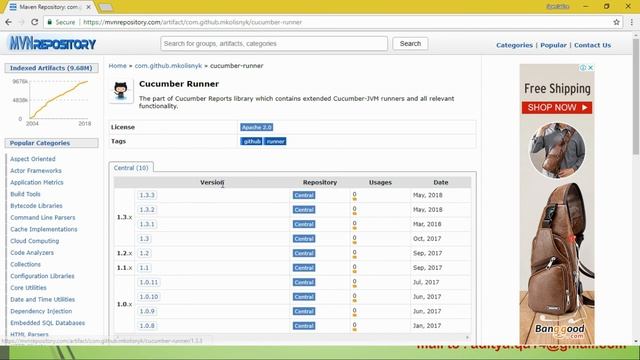Open version 1.0.9
The width and height of the screenshot is (640, 360).
coord(147,311)
